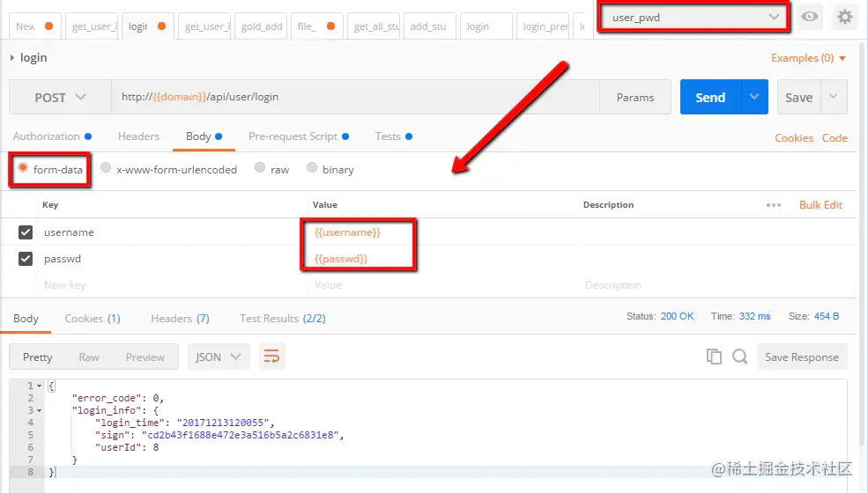The width and height of the screenshot is (868, 493).
Task: Show the response Headers (7) tab
Action: [180, 319]
